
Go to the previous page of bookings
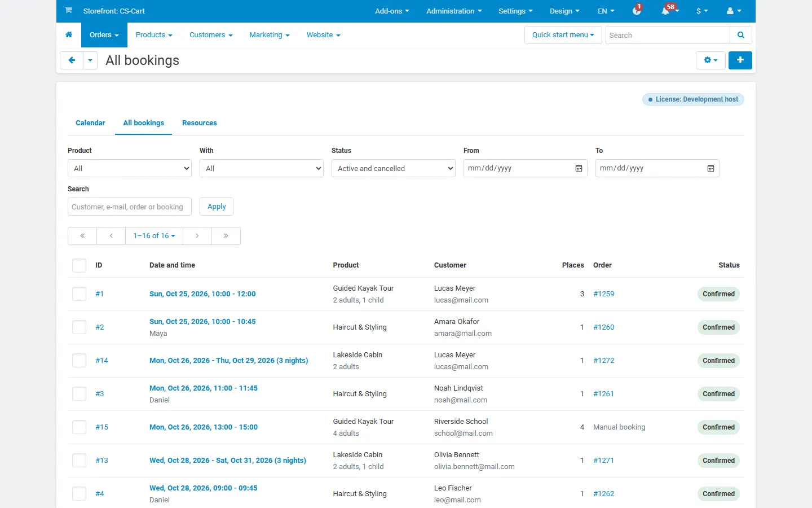click(x=111, y=236)
